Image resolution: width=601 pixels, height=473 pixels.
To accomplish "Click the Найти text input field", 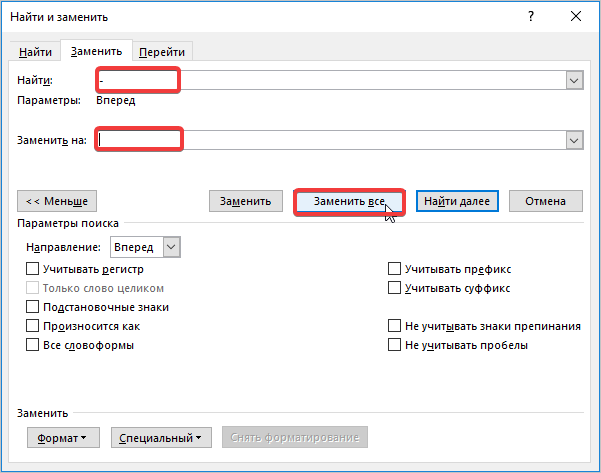I will [x=330, y=81].
